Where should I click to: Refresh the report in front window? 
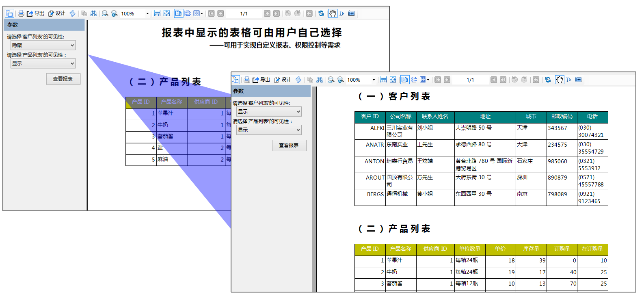click(548, 80)
